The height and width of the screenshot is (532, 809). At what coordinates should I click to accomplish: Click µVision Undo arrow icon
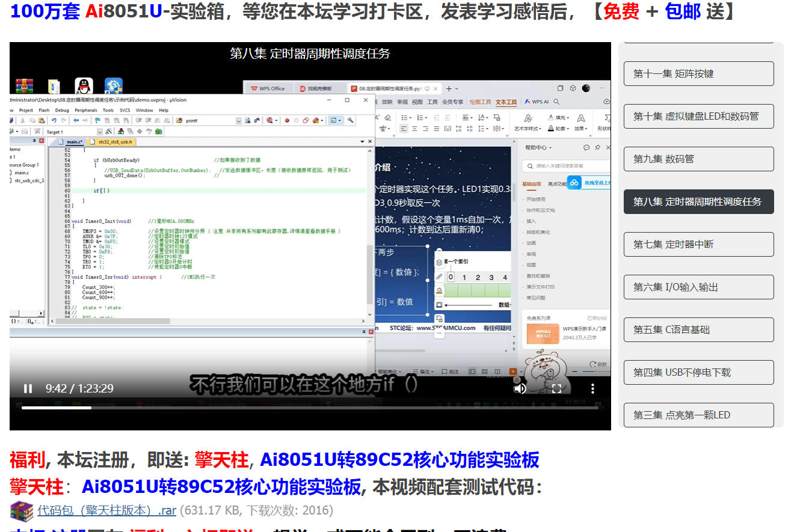[54, 121]
